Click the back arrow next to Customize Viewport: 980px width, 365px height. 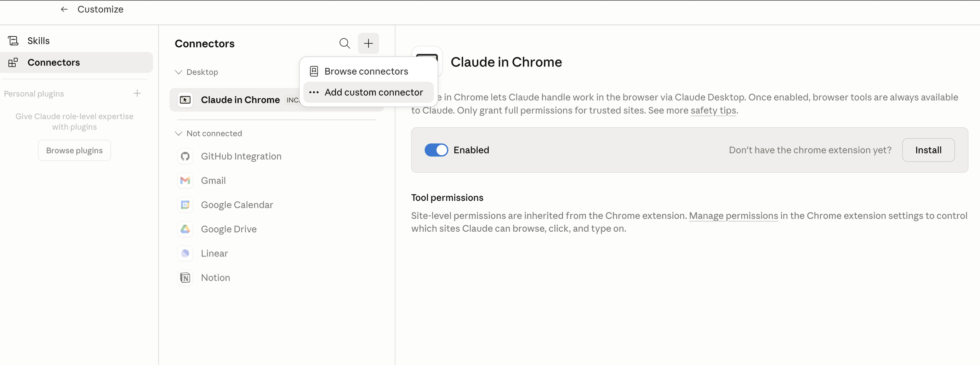[x=64, y=9]
